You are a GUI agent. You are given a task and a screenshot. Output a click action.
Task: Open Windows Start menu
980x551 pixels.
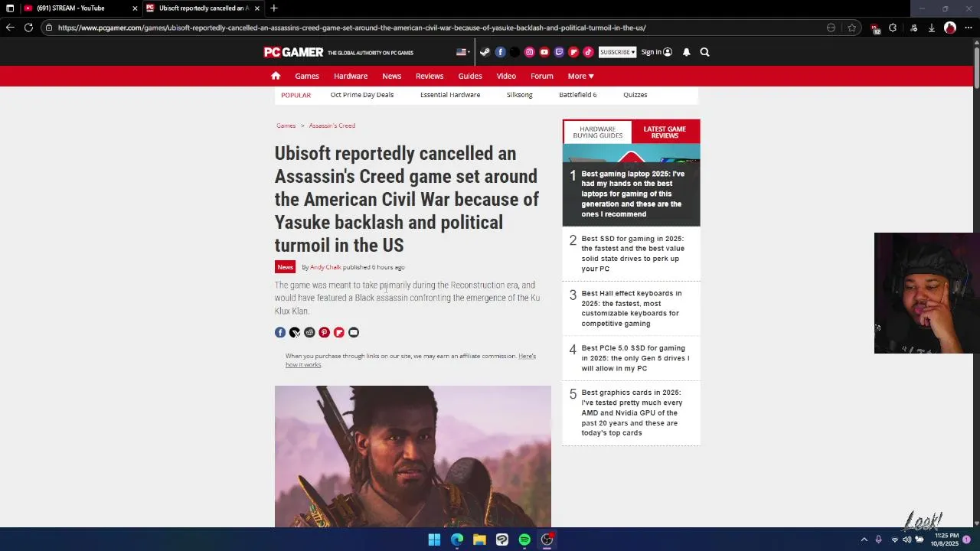point(434,540)
